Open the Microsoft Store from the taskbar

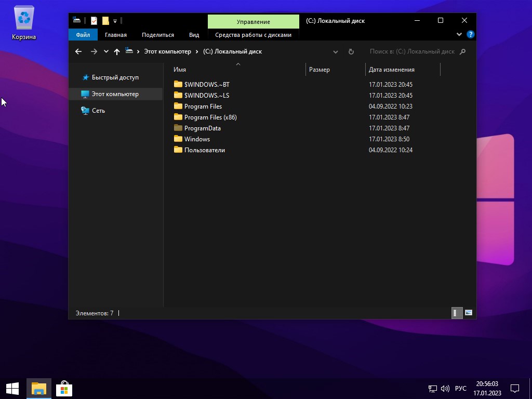[63, 388]
